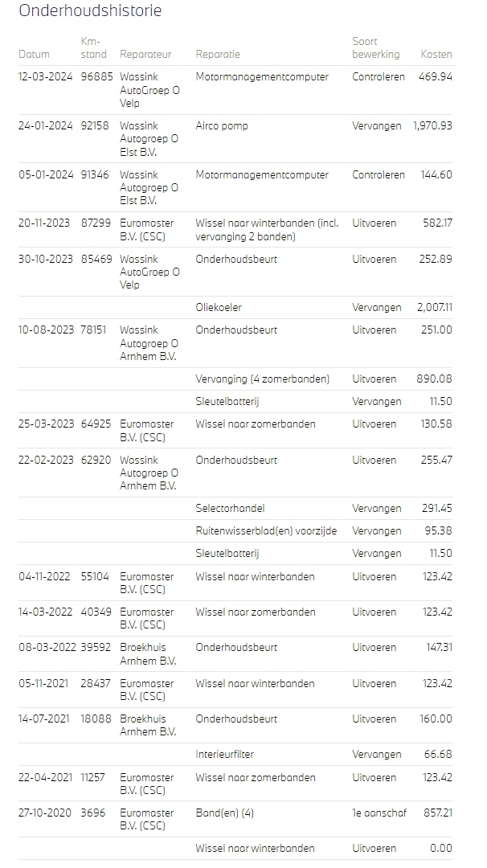
Task: Click the Soort bewerking column header
Action: pos(375,48)
